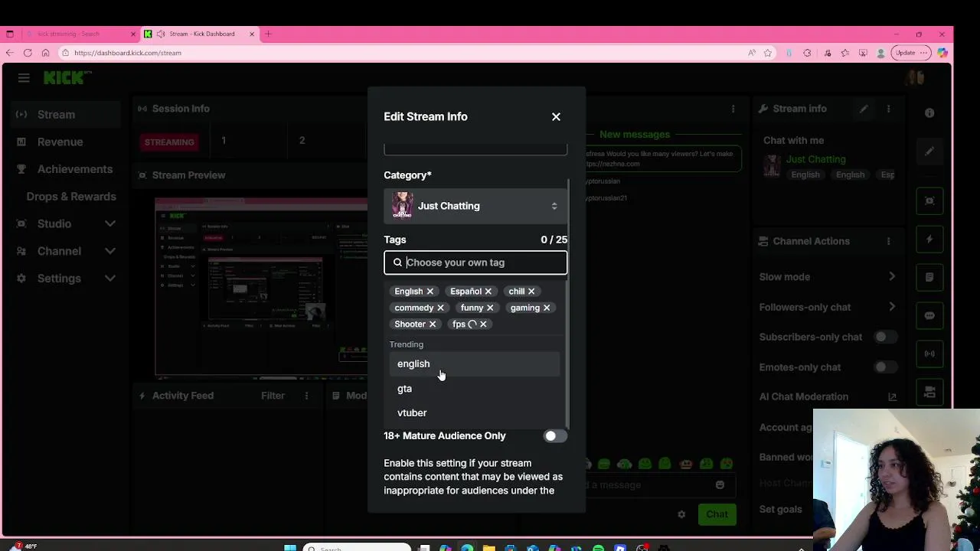Remove the fps tag
The width and height of the screenshot is (980, 551).
[483, 324]
